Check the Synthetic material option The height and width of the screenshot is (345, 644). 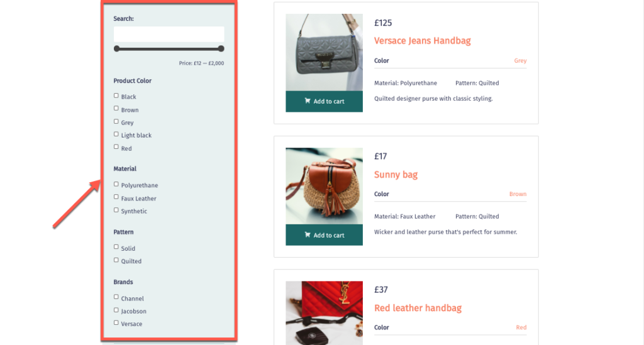click(x=116, y=210)
